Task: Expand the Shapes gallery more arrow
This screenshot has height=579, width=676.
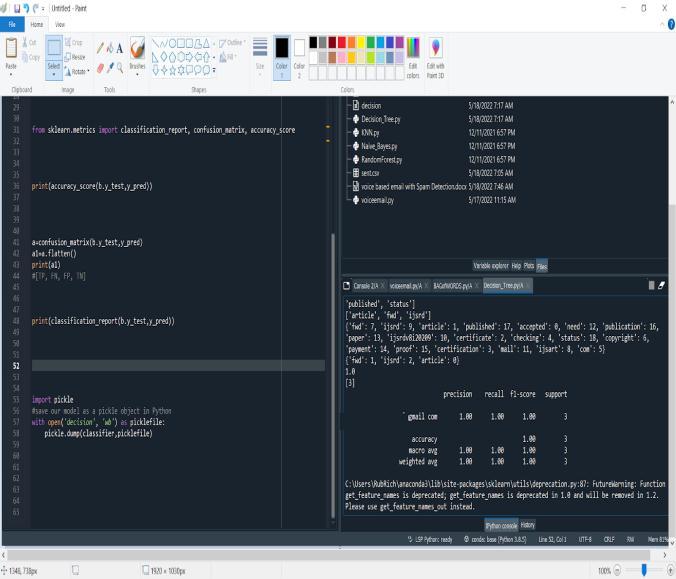Action: click(214, 70)
